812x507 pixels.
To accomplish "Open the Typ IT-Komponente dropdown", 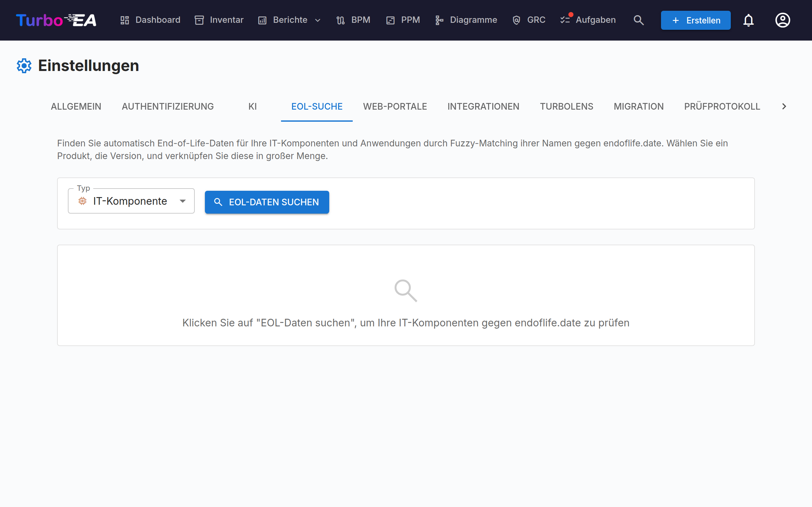I will point(131,201).
